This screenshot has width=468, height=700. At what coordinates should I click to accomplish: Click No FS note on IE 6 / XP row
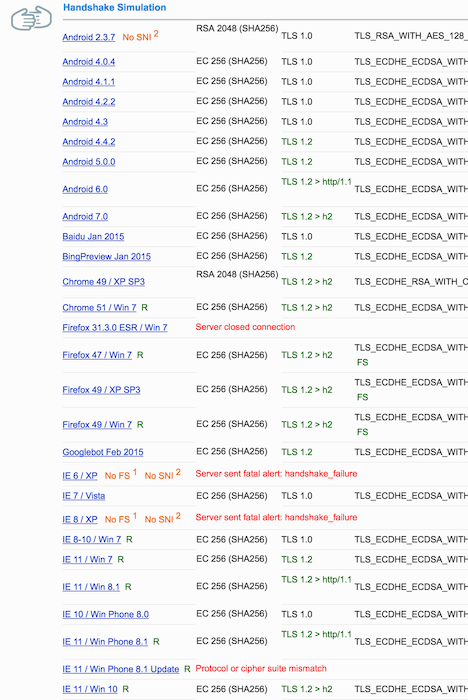(x=121, y=475)
